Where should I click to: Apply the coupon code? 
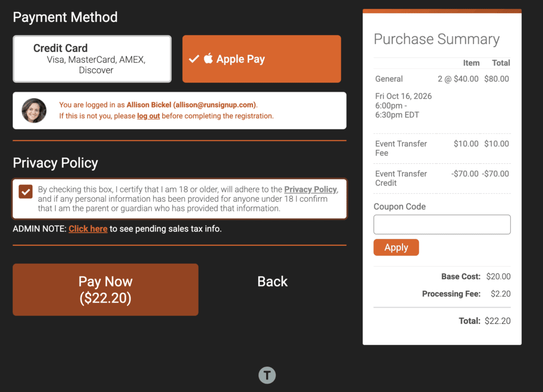(396, 247)
